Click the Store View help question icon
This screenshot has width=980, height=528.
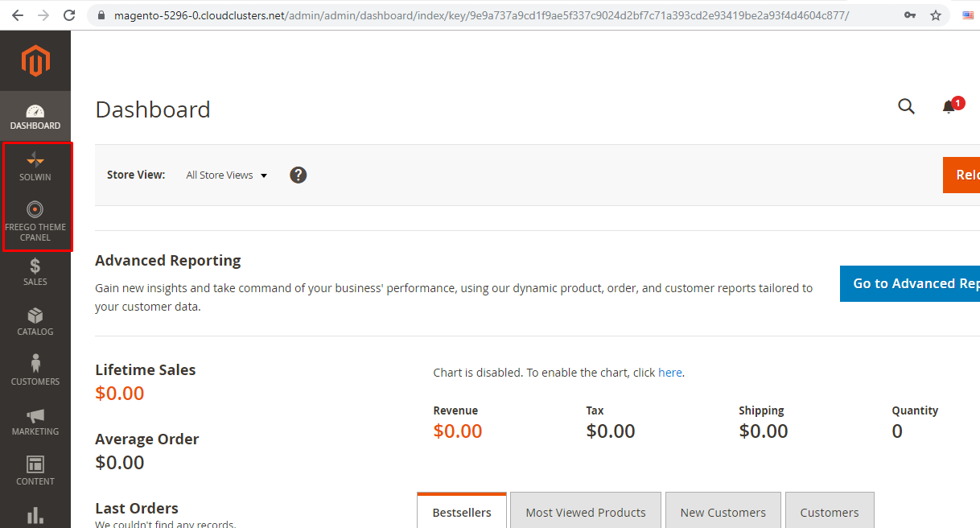299,175
